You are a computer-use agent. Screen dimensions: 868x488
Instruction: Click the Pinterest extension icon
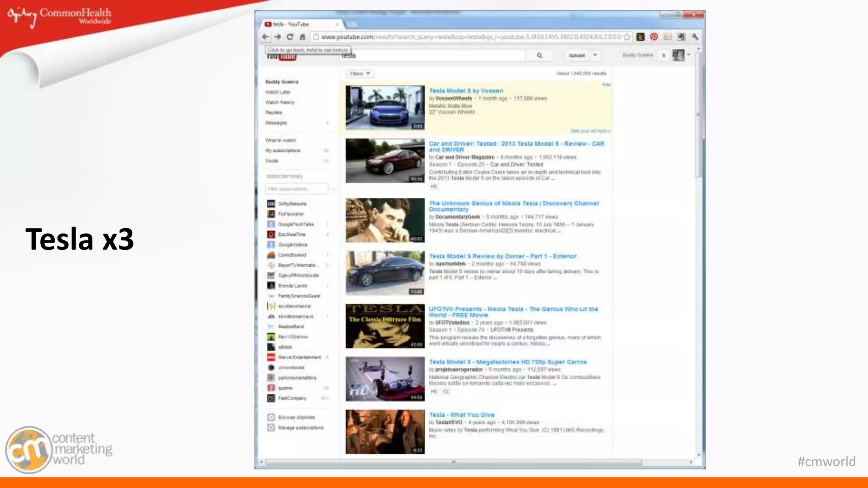[654, 37]
